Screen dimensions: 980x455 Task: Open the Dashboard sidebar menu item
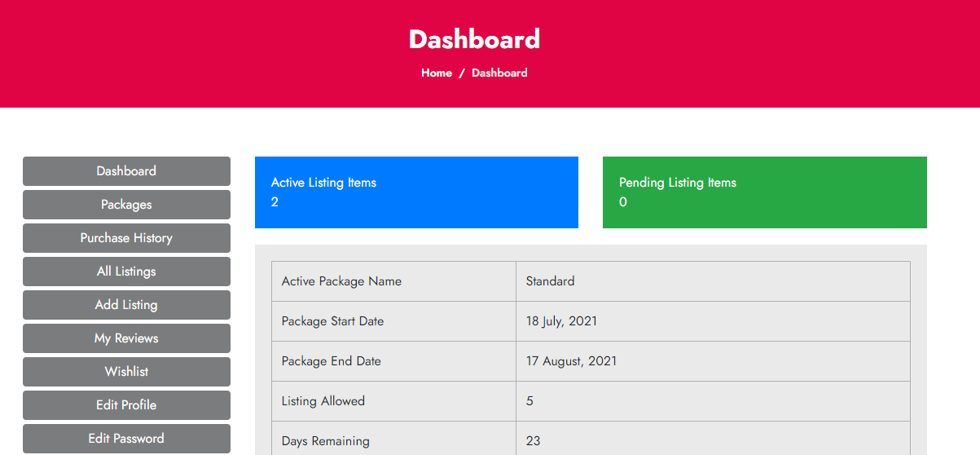(x=126, y=171)
